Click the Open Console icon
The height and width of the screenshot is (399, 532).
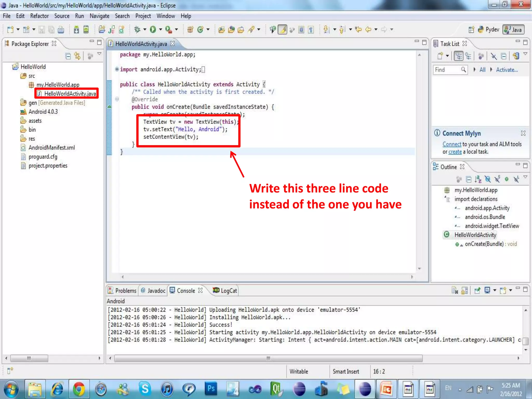coord(503,290)
